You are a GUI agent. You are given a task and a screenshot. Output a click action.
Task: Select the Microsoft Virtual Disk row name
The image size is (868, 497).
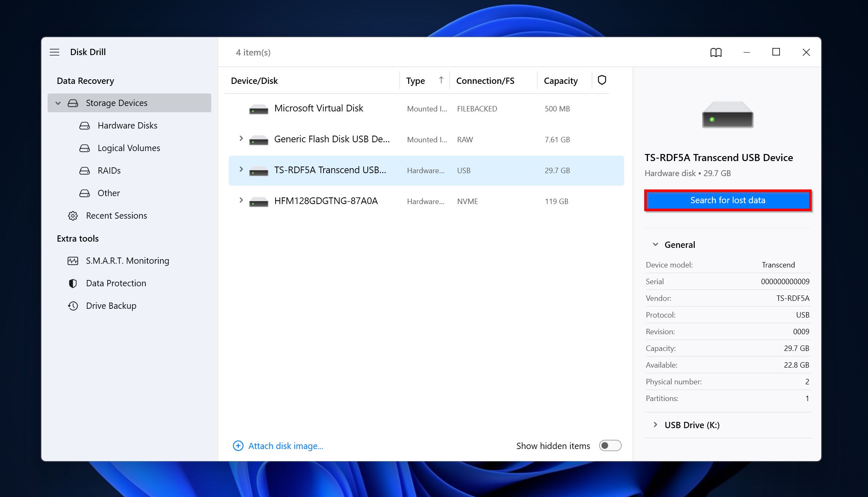[x=319, y=108]
